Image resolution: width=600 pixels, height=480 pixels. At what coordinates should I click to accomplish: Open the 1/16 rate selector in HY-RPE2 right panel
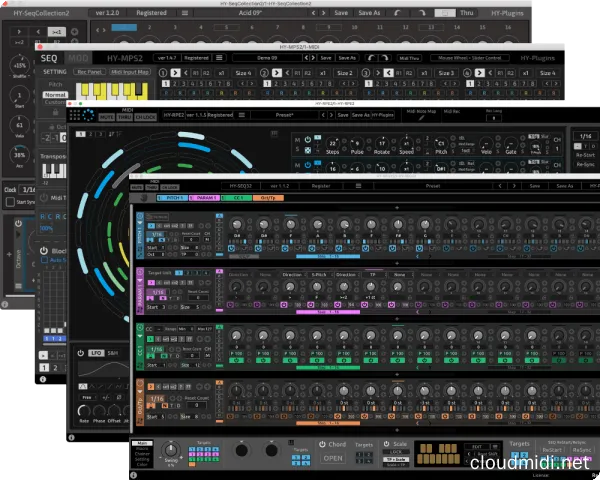[x=585, y=136]
